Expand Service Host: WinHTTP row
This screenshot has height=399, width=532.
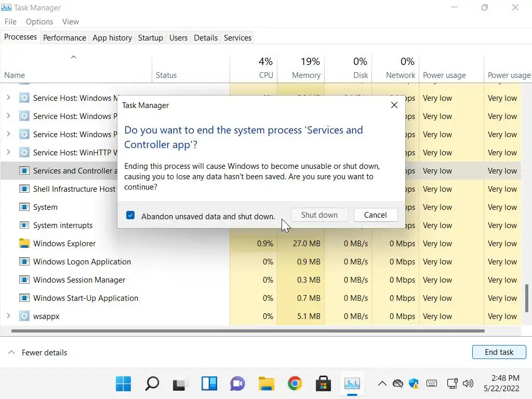click(8, 152)
